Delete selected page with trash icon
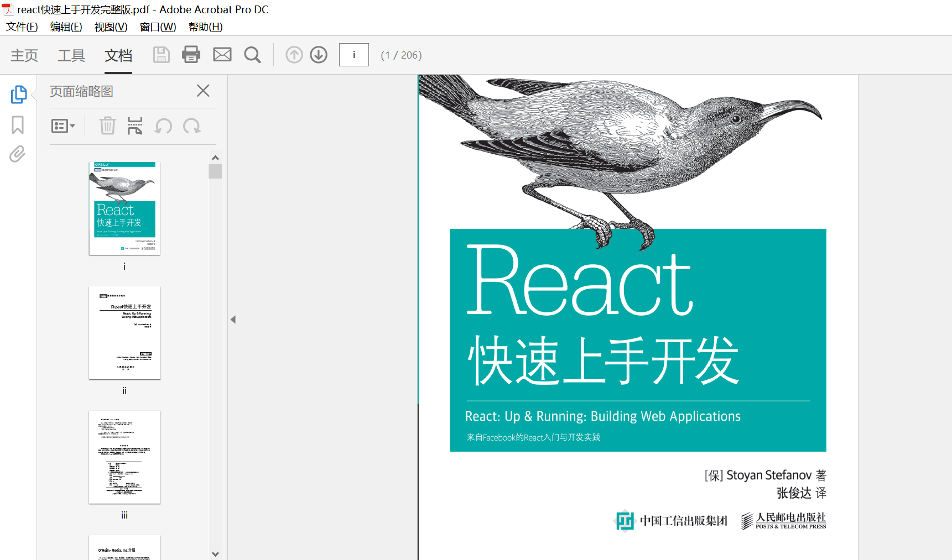This screenshot has height=560, width=952. point(107,126)
